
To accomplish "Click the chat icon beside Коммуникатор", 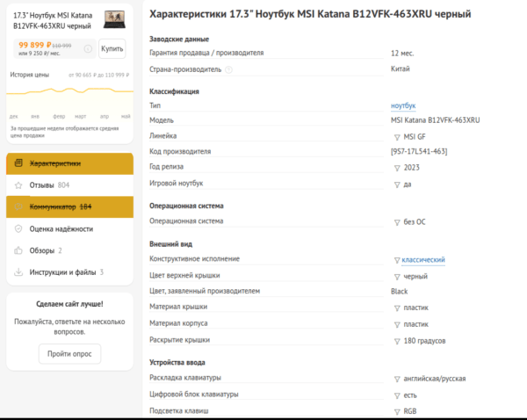I will [x=18, y=206].
